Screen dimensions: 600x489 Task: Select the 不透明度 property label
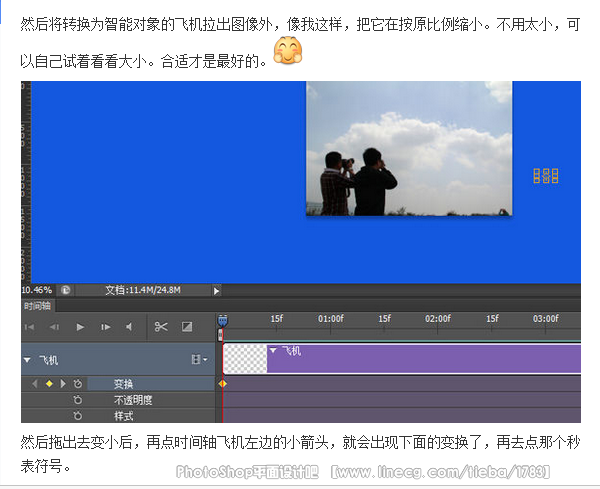coord(133,400)
